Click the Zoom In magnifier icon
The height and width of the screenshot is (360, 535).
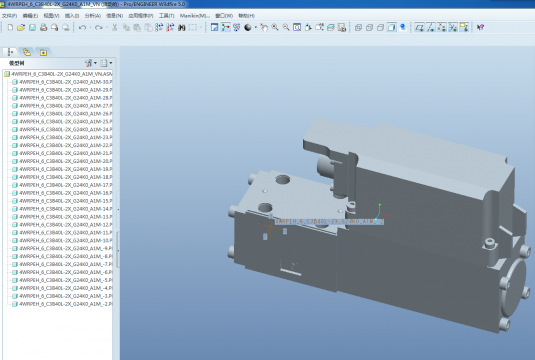275,27
